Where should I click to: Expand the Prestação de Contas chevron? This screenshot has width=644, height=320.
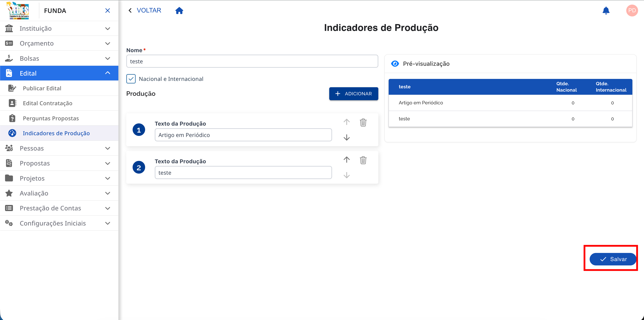coord(107,208)
